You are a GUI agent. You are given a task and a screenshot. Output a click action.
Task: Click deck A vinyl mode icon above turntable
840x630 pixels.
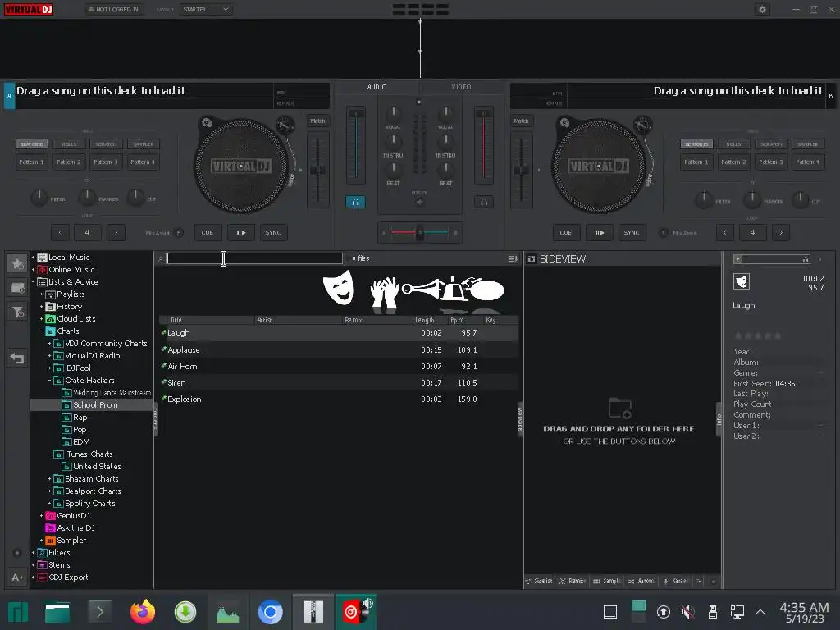pos(206,123)
